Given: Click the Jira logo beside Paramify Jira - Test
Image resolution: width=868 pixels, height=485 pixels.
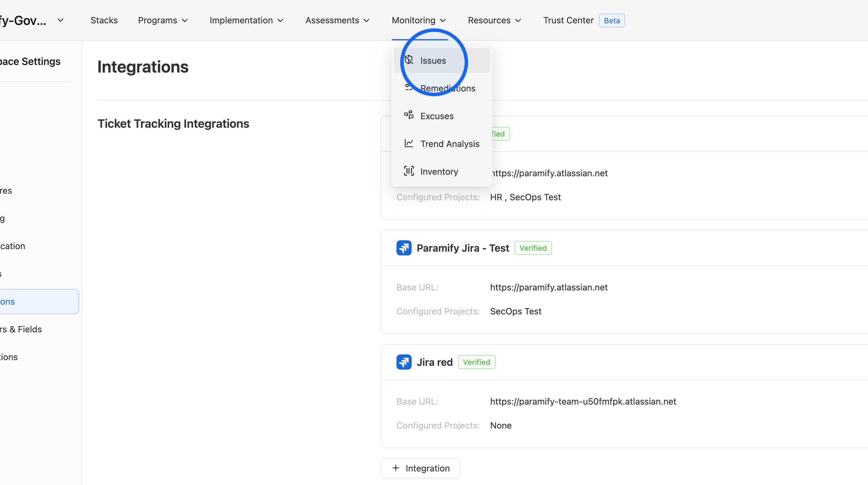Looking at the screenshot, I should pos(404,248).
